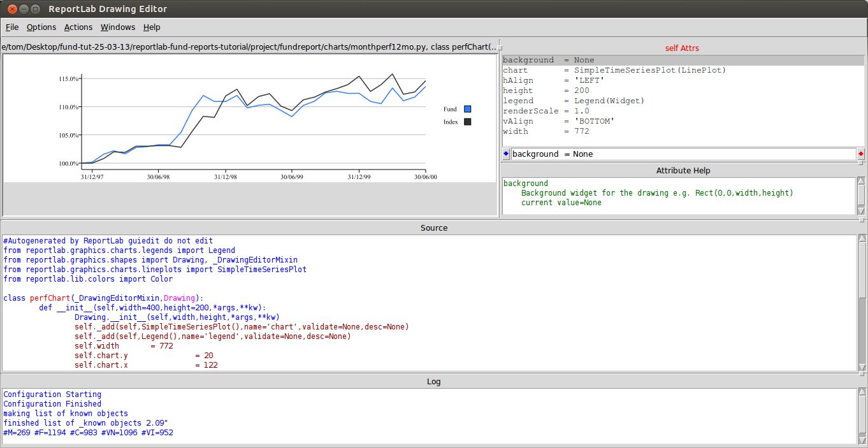This screenshot has height=448, width=868.
Task: Open the File menu
Action: (x=12, y=27)
